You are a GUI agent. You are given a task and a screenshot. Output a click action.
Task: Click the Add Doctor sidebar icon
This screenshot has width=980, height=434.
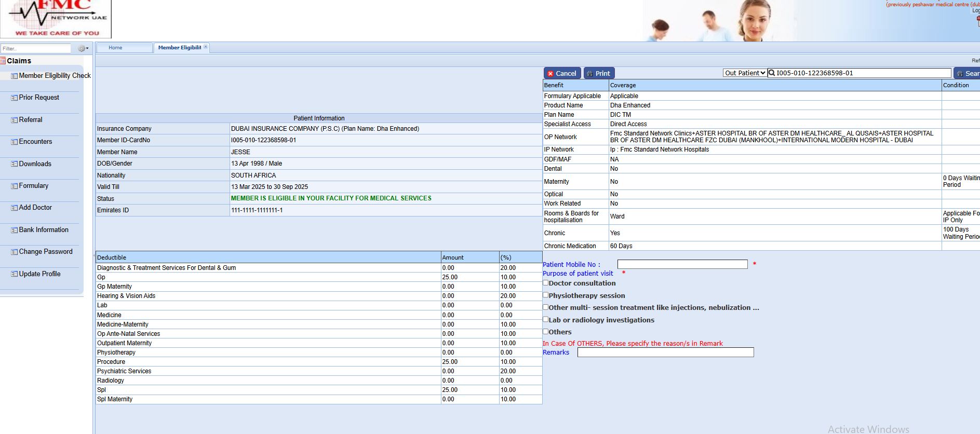coord(14,208)
